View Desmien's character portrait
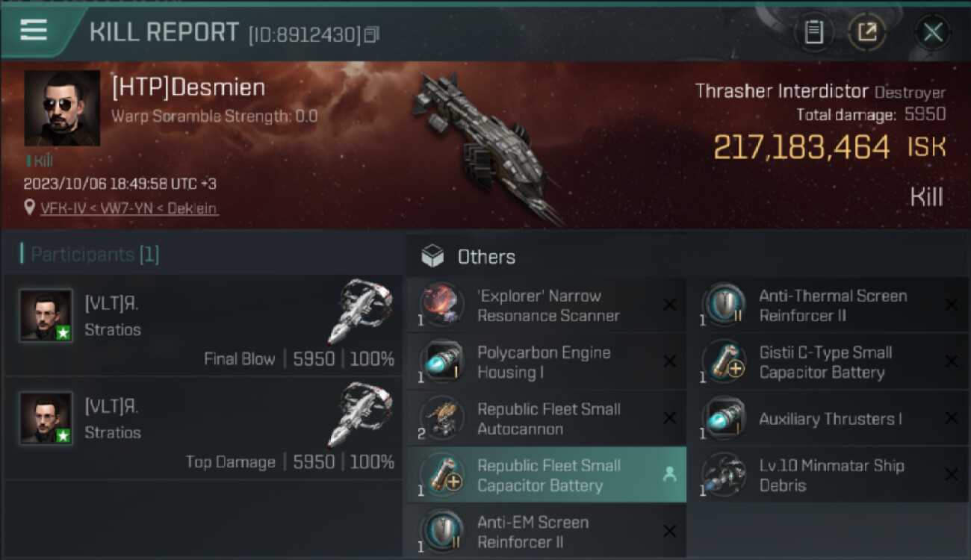Screen dimensions: 971x560 tap(62, 108)
